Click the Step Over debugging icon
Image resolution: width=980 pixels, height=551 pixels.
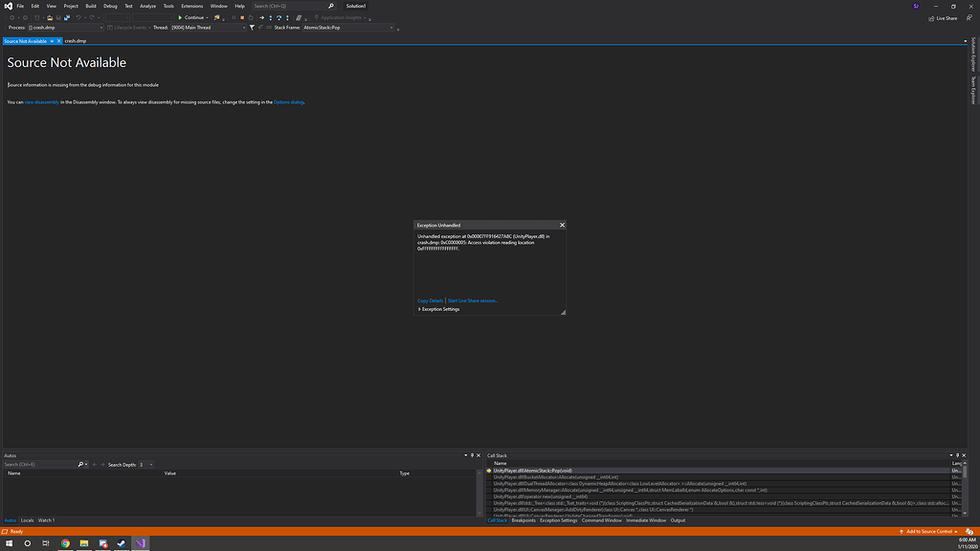click(278, 17)
